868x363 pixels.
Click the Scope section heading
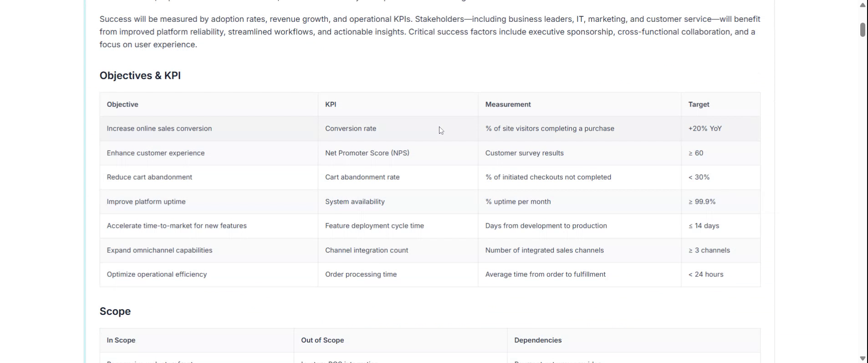[115, 311]
